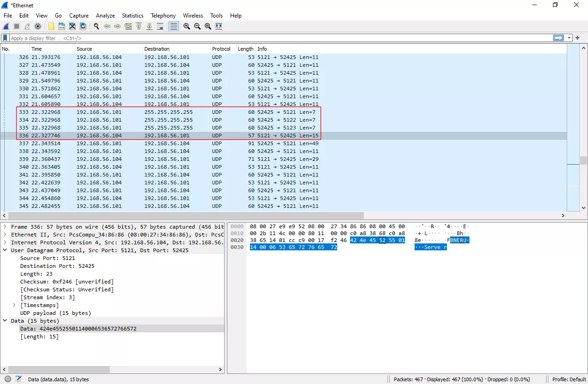
Task: Sort by the Time column header
Action: point(52,49)
